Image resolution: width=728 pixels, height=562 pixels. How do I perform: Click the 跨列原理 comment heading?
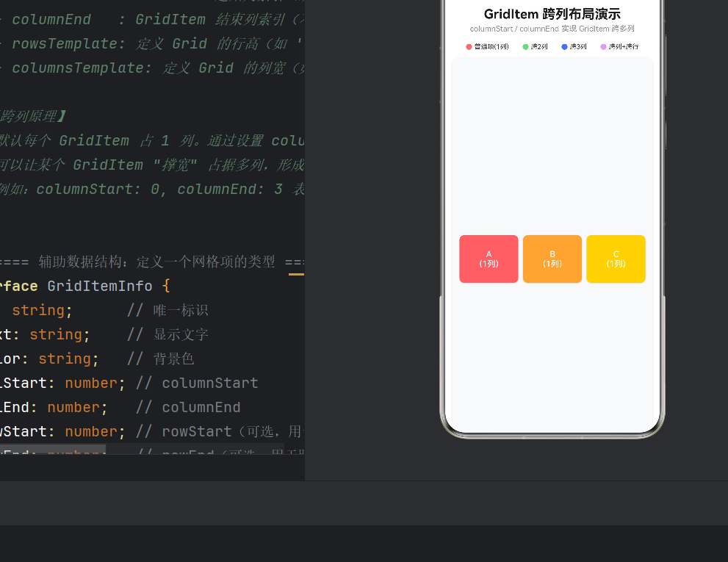pyautogui.click(x=34, y=116)
